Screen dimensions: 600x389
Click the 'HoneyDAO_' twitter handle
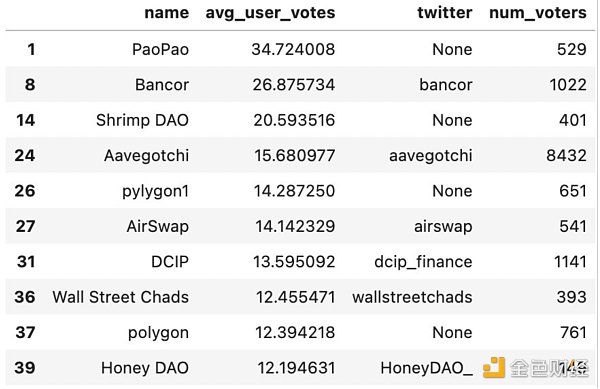tap(427, 368)
